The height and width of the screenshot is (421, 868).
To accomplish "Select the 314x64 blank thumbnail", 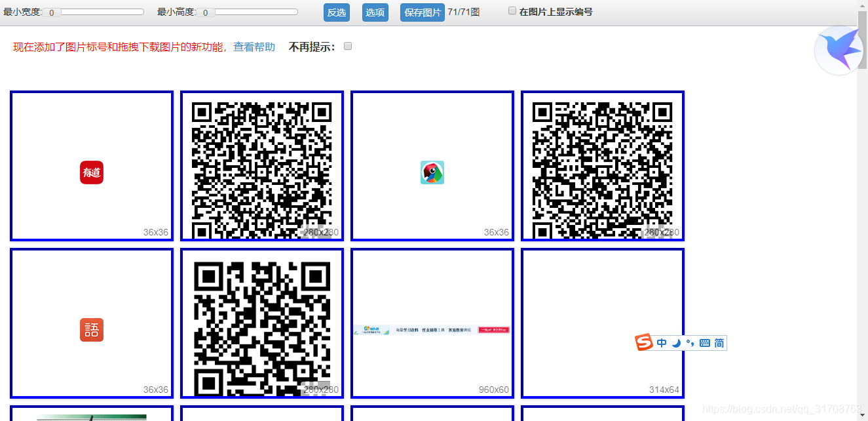I will click(x=603, y=323).
